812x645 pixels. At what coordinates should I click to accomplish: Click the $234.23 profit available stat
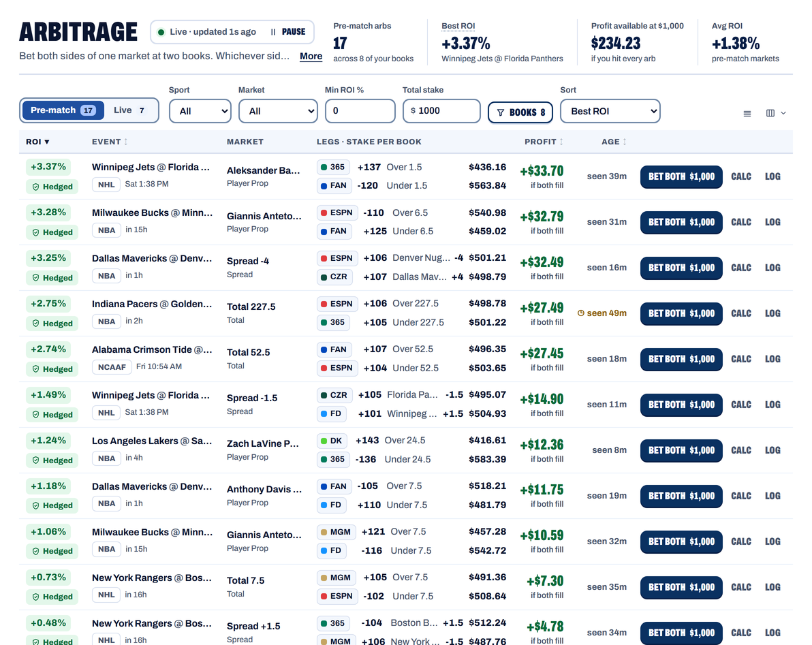tap(616, 44)
